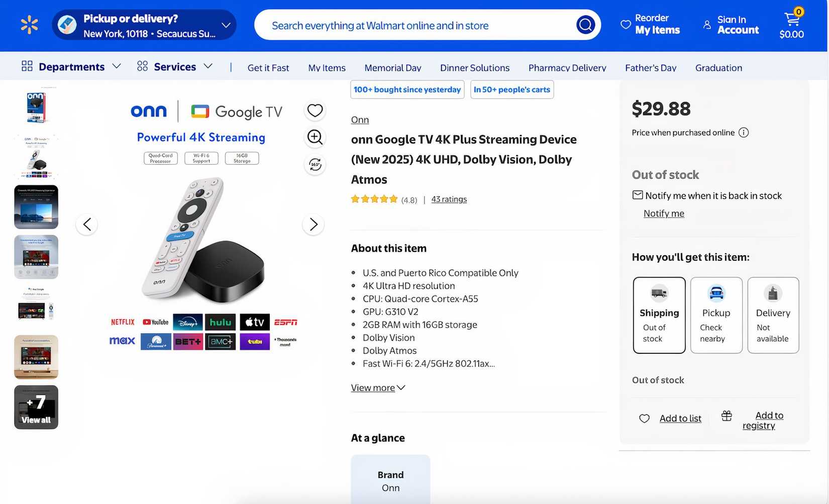The image size is (829, 504).
Task: Open the 43 ratings link
Action: 449,199
